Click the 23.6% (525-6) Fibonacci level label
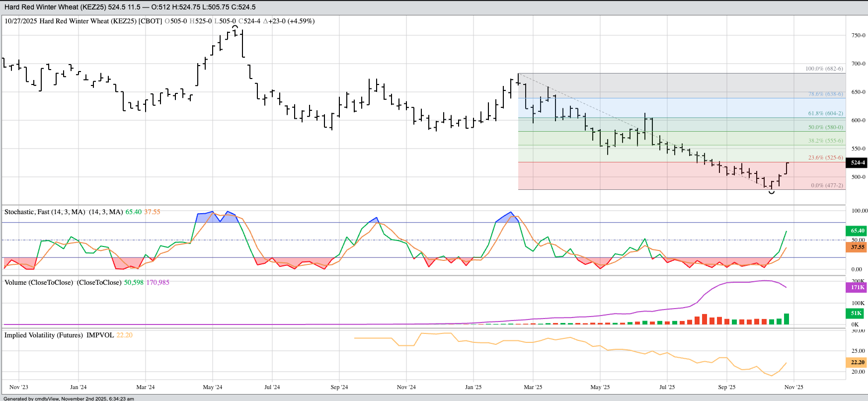This screenshot has width=868, height=401. (825, 158)
